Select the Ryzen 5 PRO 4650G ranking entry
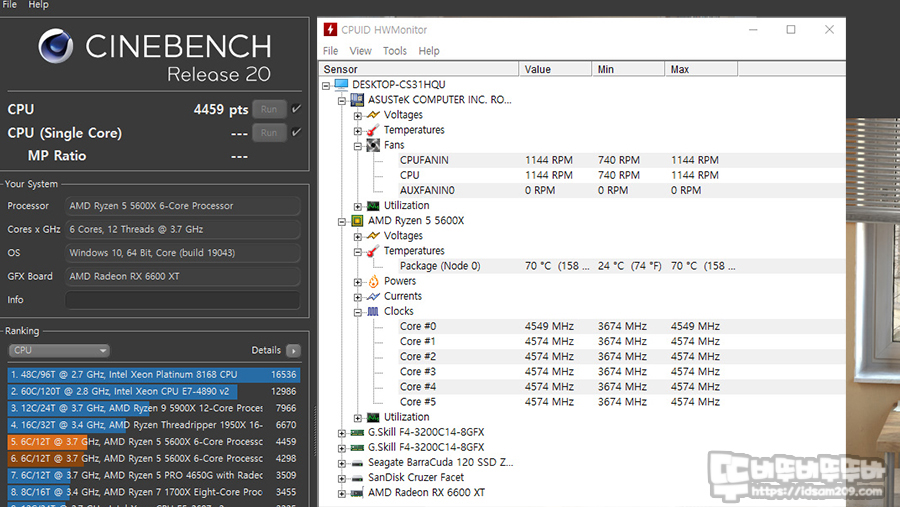Viewport: 900px width, 507px height. 154,475
